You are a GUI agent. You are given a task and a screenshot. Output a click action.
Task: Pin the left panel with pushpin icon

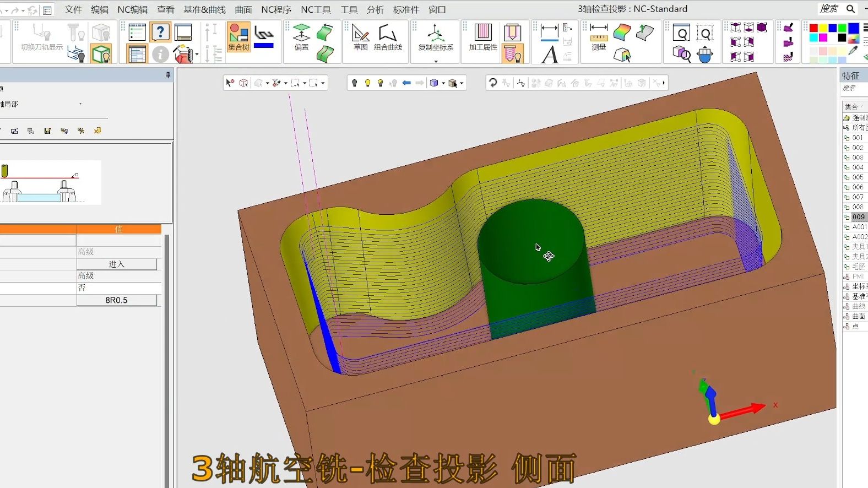click(168, 75)
